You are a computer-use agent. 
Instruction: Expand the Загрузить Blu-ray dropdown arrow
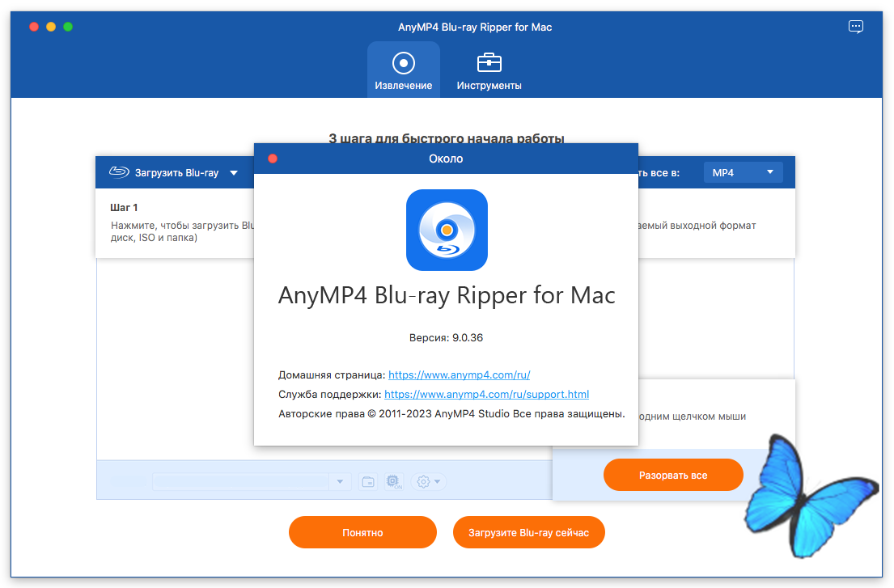coord(234,172)
